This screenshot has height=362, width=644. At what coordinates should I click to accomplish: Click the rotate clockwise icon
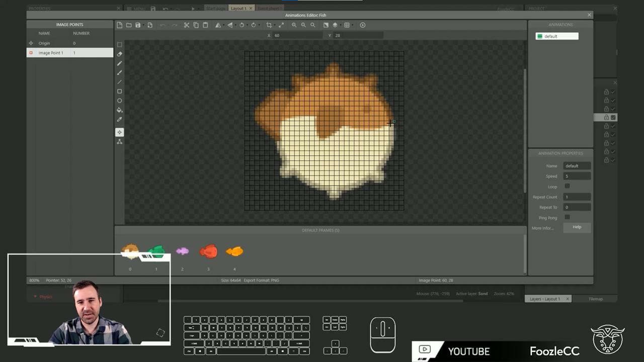pyautogui.click(x=253, y=25)
